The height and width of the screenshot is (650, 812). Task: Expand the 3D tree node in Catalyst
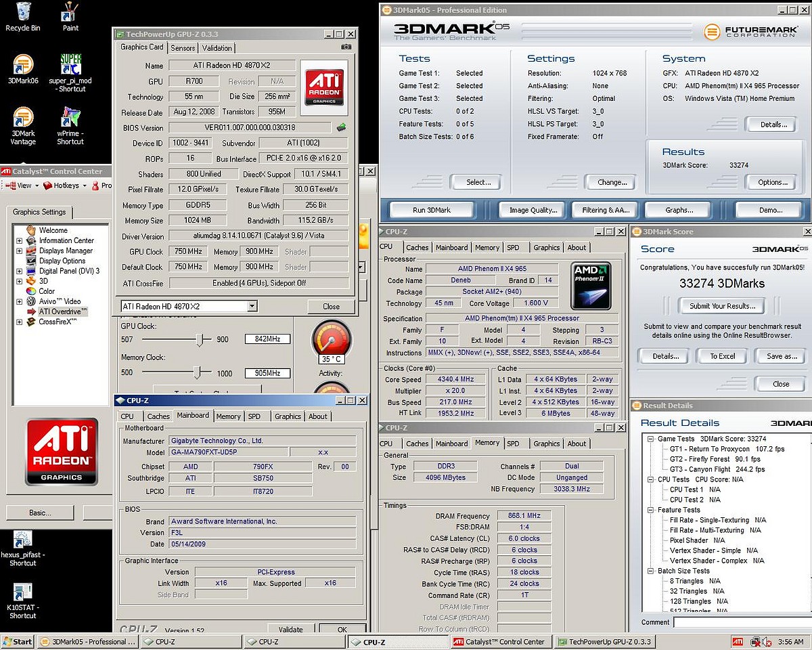20,281
